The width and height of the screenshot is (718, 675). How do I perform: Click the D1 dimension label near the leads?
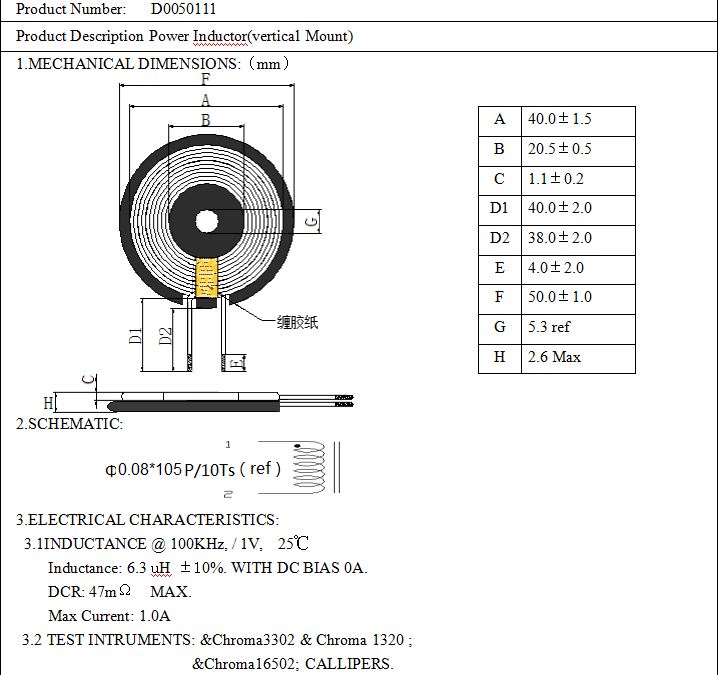[x=135, y=336]
